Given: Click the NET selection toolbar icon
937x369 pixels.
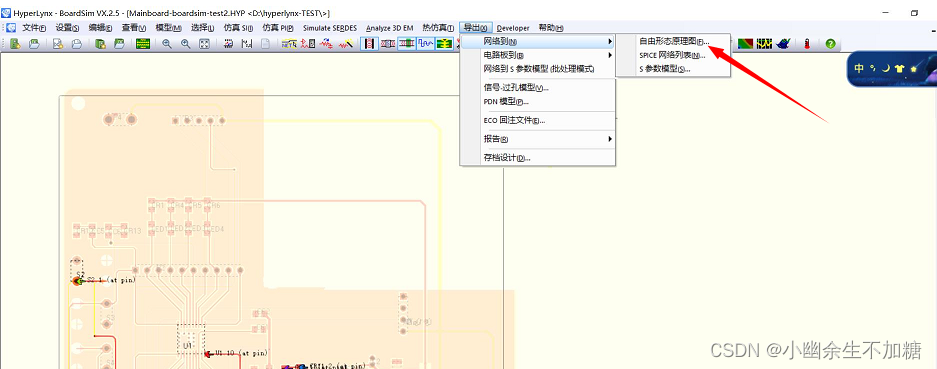Looking at the screenshot, I should pyautogui.click(x=289, y=44).
